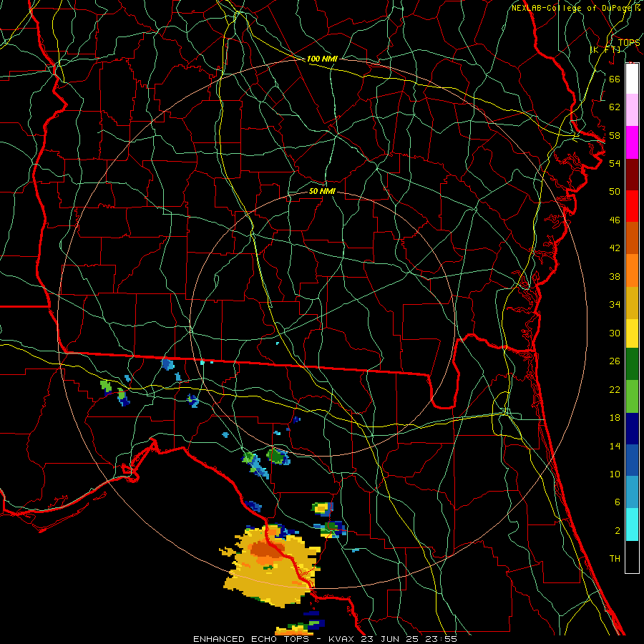The width and height of the screenshot is (644, 644).
Task: Pick the bright orange legend swatch
Action: click(632, 270)
